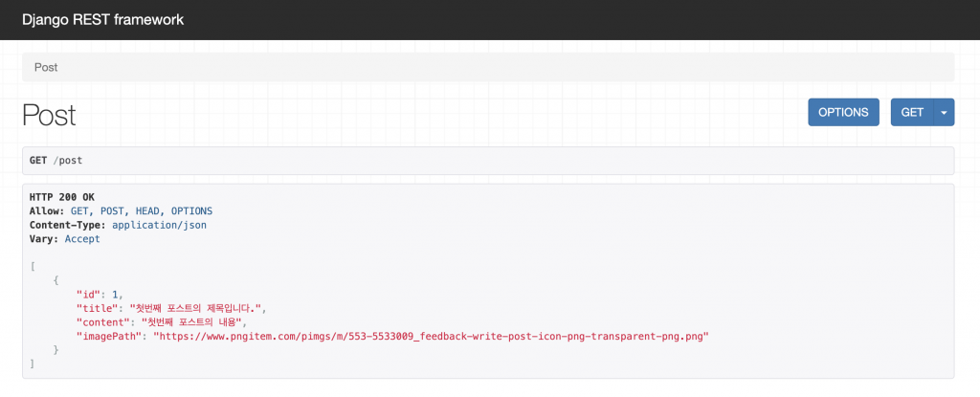Select the Content-Type application/json value
This screenshot has width=980, height=397.
pyautogui.click(x=160, y=225)
